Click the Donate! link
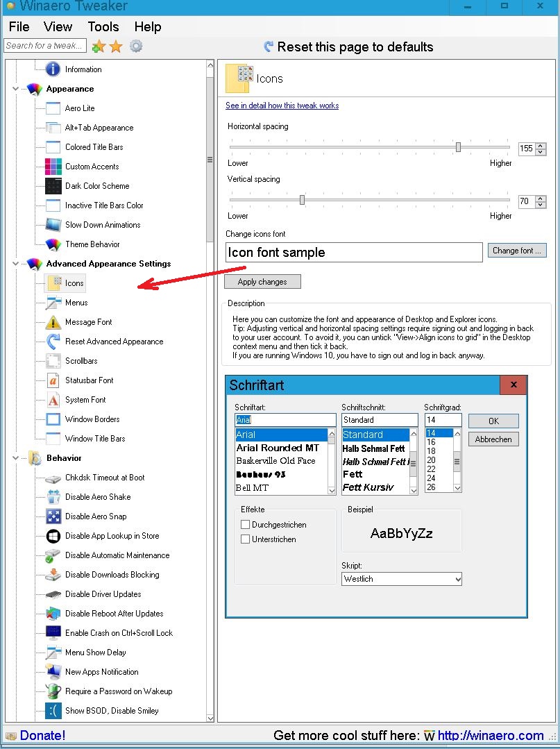Image resolution: width=560 pixels, height=749 pixels. 42,735
